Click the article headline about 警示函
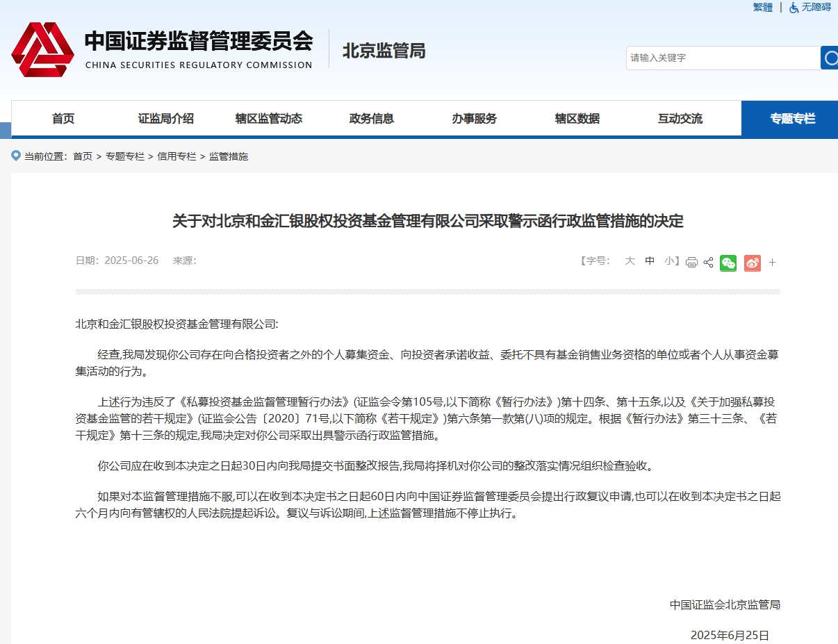This screenshot has width=838, height=644. (428, 222)
